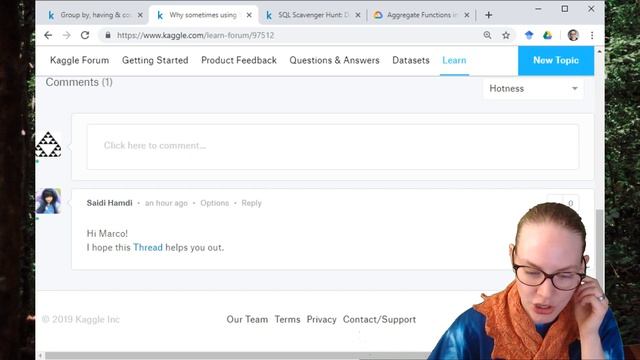Click the scrollbar up arrow
The image size is (640, 360).
click(599, 52)
